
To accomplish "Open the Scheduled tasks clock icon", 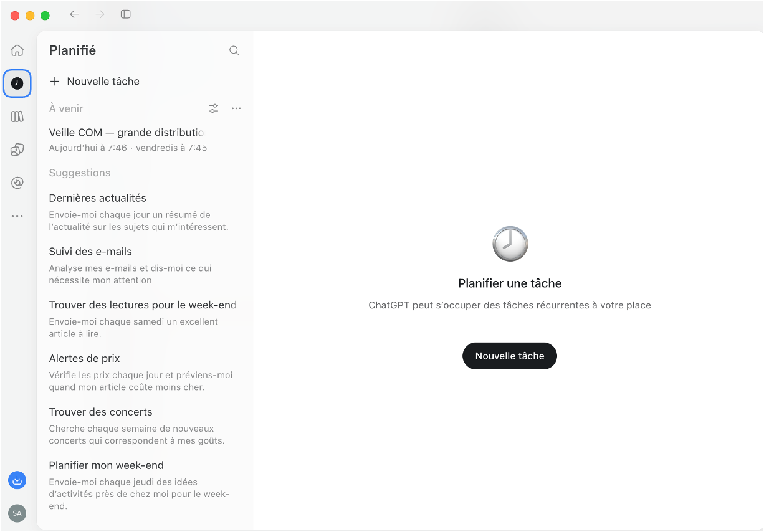I will (x=17, y=83).
